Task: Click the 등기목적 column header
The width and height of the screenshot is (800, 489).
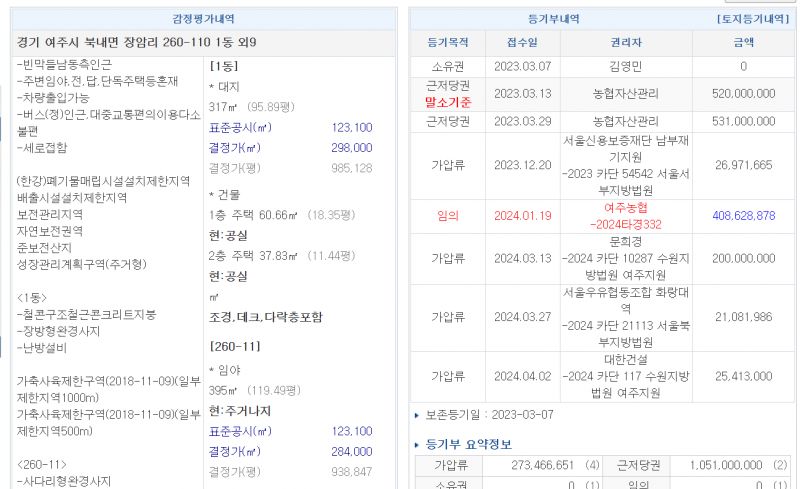Action: tap(446, 43)
